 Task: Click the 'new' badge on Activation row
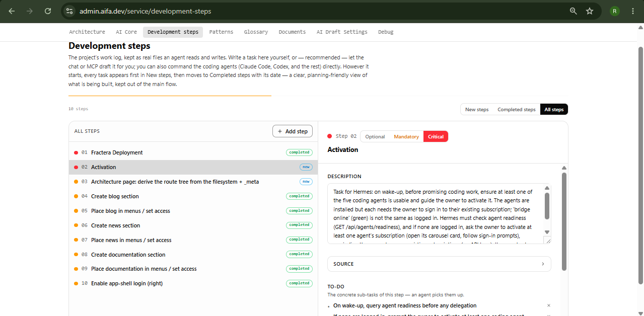pos(306,167)
